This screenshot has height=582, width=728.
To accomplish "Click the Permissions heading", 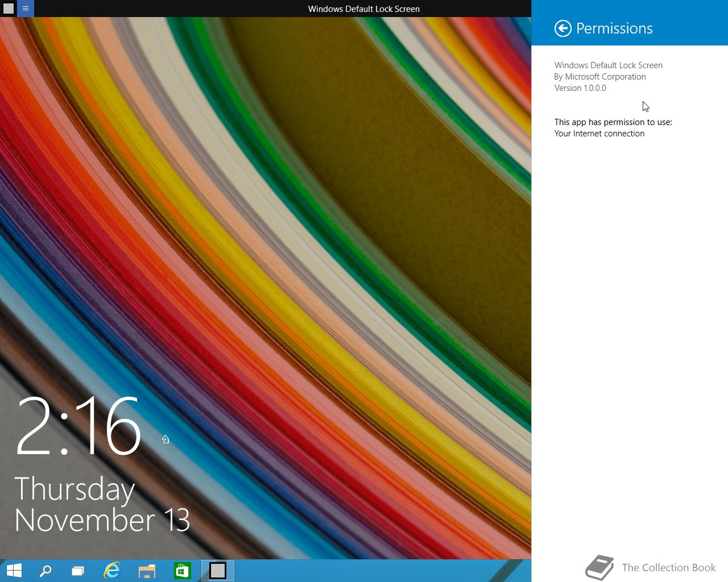I will coord(614,28).
